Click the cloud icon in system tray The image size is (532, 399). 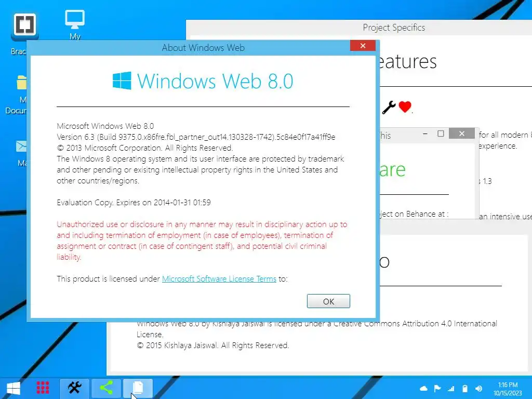(423, 389)
